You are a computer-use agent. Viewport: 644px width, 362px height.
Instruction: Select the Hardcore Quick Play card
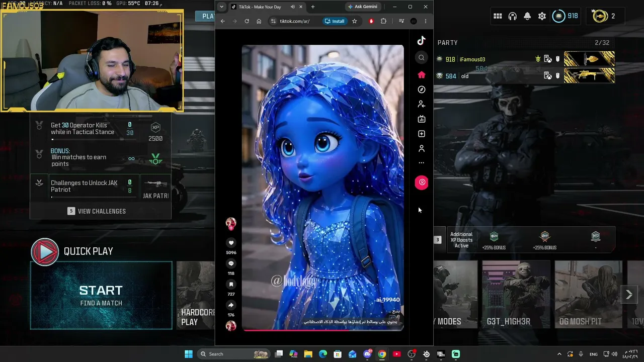196,295
